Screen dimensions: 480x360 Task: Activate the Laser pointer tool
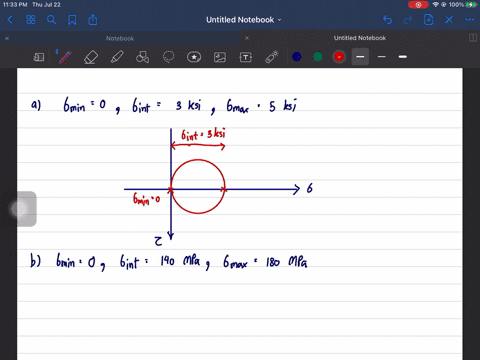point(272,57)
